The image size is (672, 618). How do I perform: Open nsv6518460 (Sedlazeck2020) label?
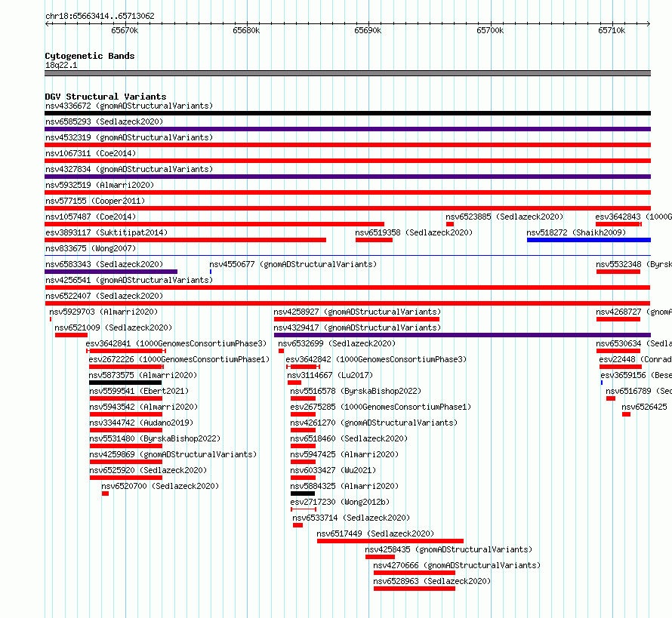click(x=349, y=438)
